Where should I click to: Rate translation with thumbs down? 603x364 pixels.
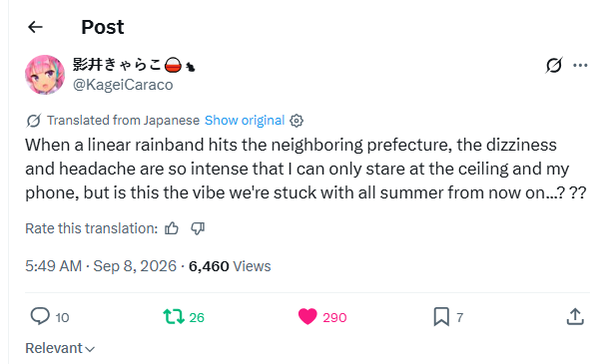[198, 228]
